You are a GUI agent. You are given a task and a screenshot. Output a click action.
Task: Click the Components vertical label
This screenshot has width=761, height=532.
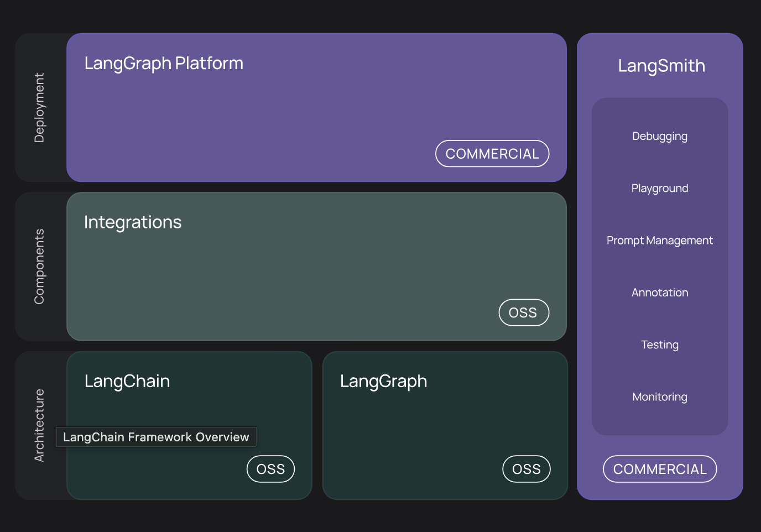39,267
